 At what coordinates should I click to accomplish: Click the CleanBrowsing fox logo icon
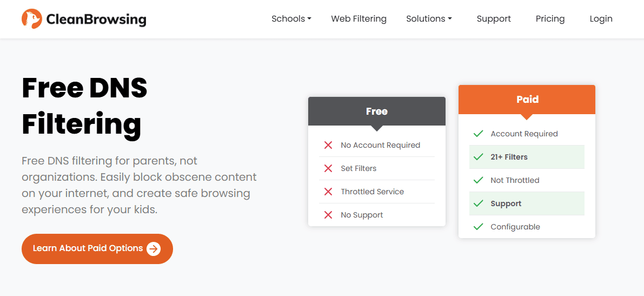click(x=31, y=19)
